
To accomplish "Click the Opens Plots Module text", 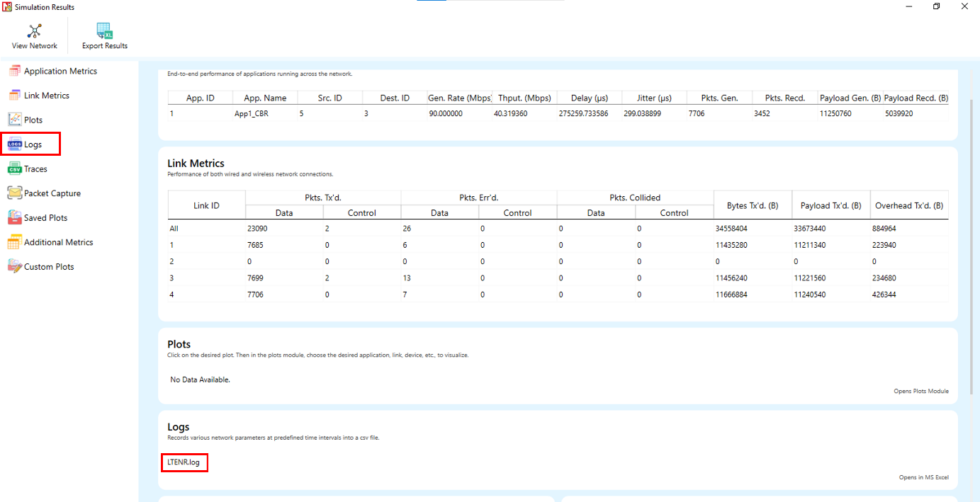I will pos(920,392).
